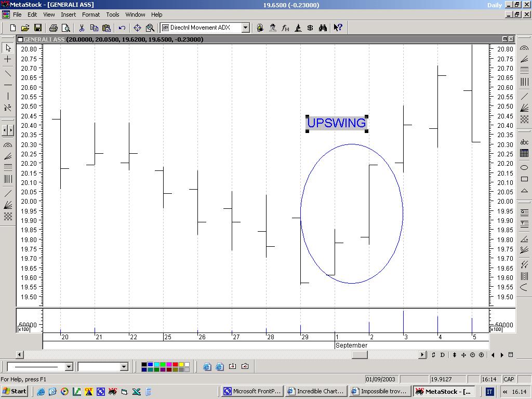Screen dimensions: 532x399
Task: Open the System Tester dollar icon
Action: [x=310, y=28]
